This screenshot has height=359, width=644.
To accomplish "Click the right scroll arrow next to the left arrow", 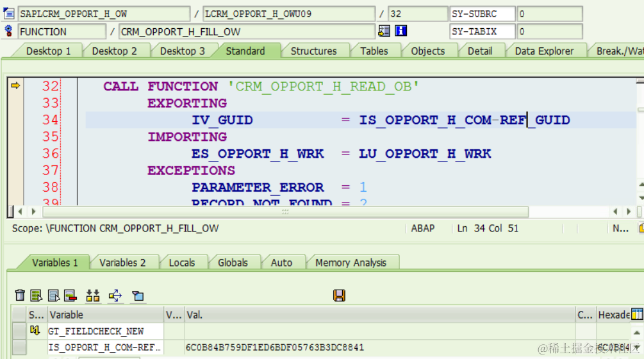I will tap(34, 212).
